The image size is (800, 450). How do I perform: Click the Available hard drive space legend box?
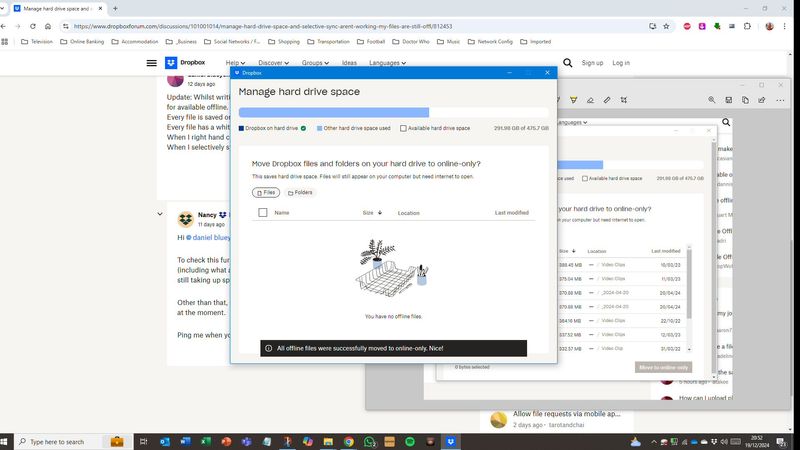click(403, 129)
